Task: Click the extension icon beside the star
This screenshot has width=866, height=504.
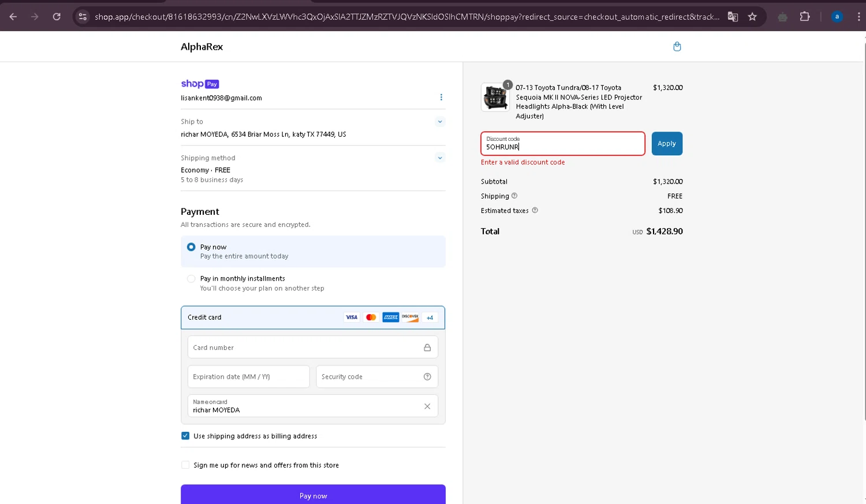Action: point(782,17)
